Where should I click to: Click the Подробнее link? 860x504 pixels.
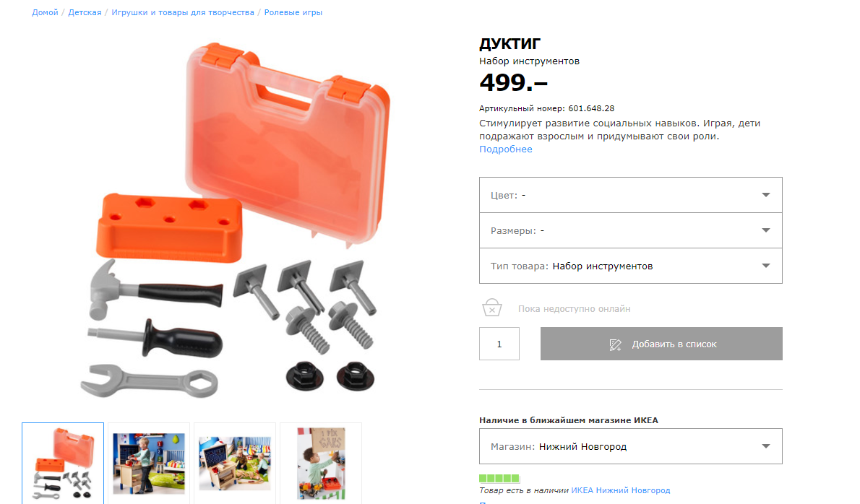click(x=506, y=149)
